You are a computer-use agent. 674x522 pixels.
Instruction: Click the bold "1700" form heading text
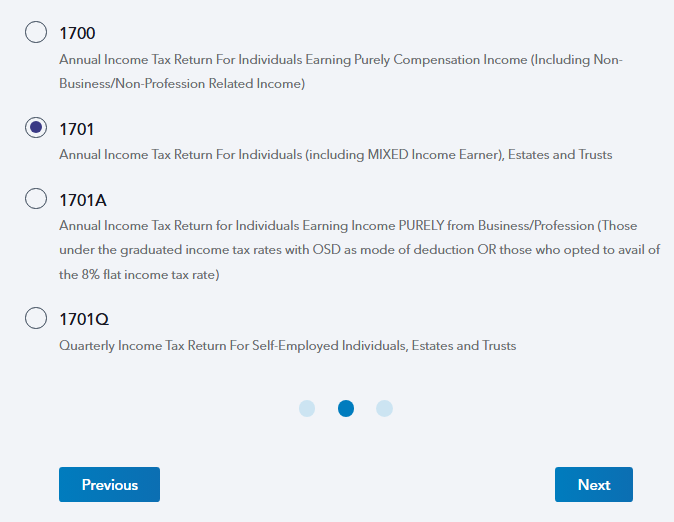click(77, 34)
